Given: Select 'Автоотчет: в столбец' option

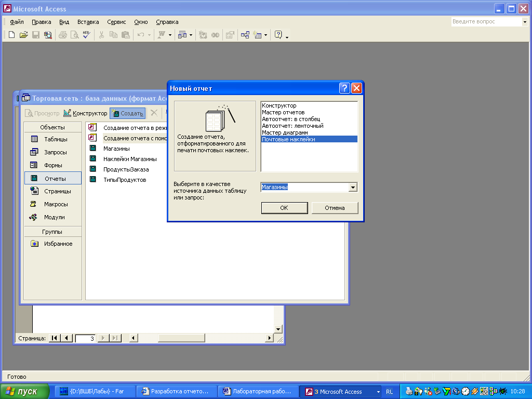Looking at the screenshot, I should (309, 119).
